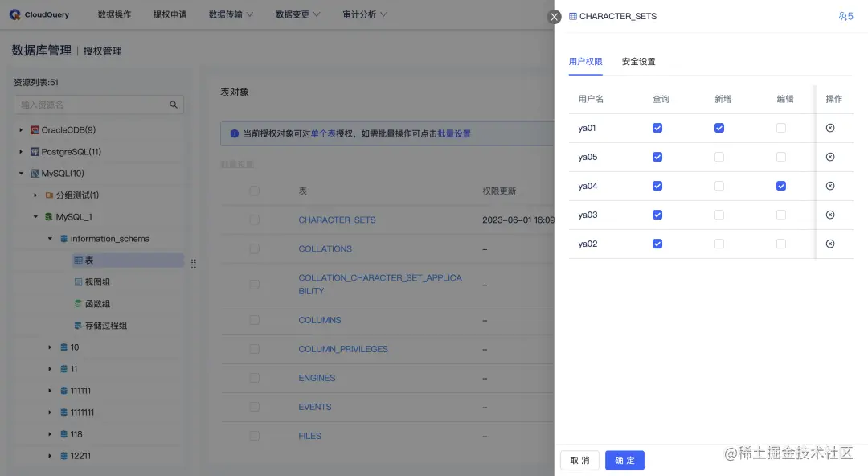This screenshot has height=476, width=868.
Task: Click the user count icon showing 5
Action: pos(845,17)
